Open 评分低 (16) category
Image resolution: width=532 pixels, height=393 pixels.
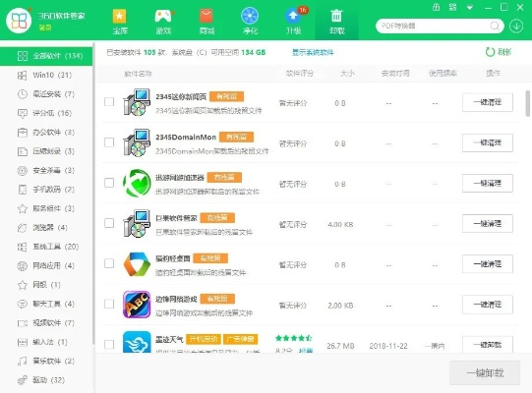(46, 113)
